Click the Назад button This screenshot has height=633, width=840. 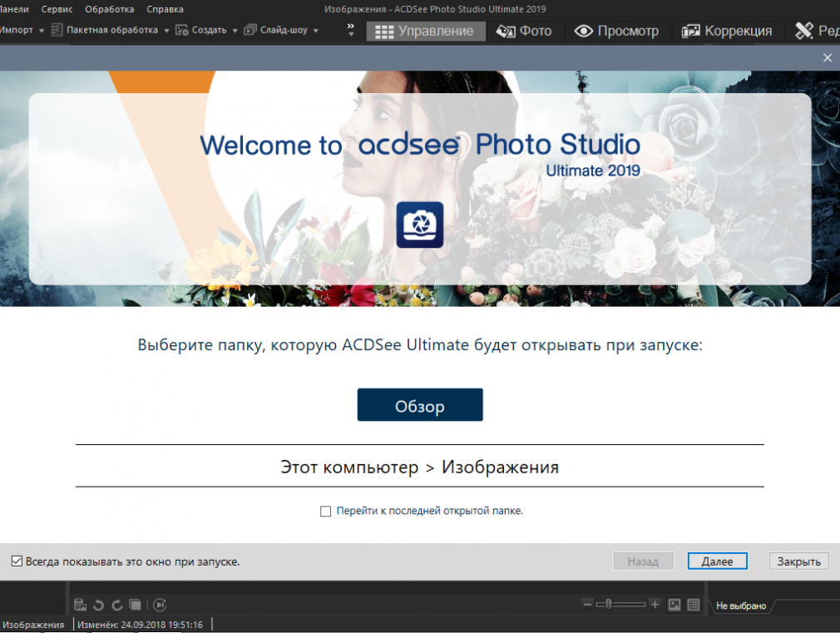pyautogui.click(x=643, y=561)
